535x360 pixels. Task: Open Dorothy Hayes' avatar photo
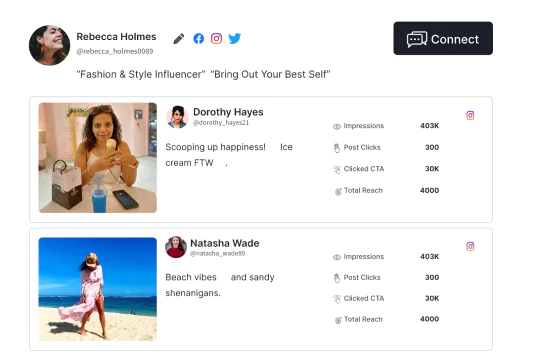[177, 117]
